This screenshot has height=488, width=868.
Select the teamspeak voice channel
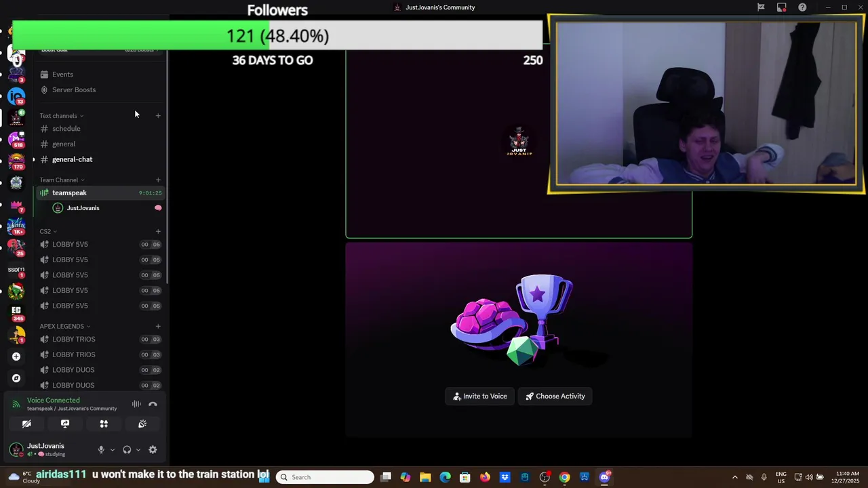pyautogui.click(x=100, y=192)
